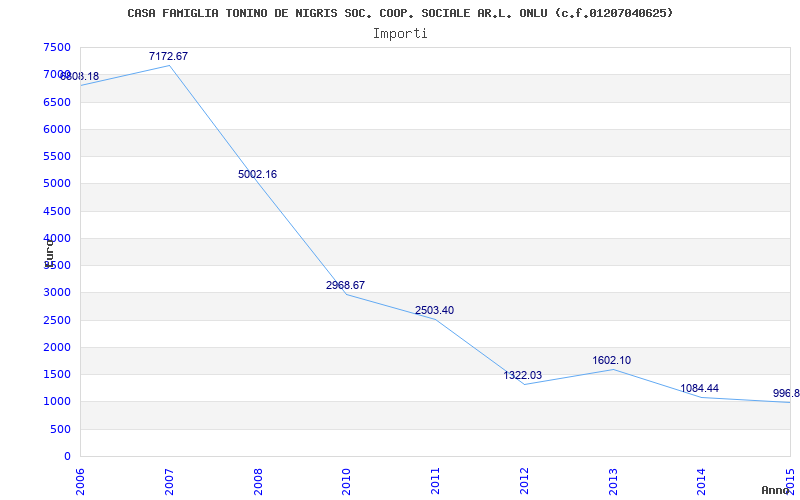This screenshot has width=800, height=500.
Task: Click the x-axis year 2006
Action: 80,482
